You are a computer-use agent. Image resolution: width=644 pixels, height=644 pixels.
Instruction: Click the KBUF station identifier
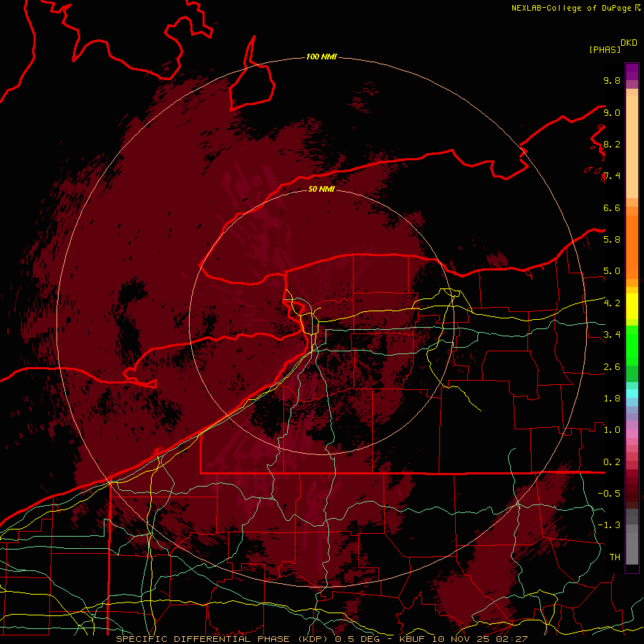point(413,639)
